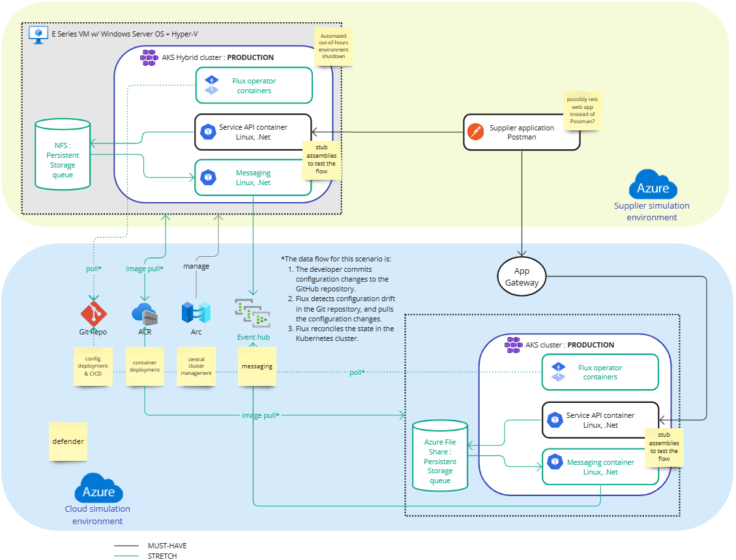Select the App Gateway node
The image size is (736, 560).
[x=522, y=276]
